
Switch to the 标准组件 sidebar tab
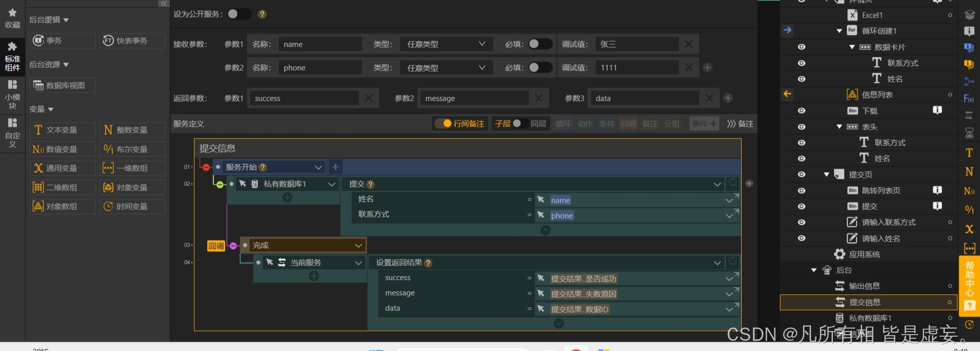(12, 56)
